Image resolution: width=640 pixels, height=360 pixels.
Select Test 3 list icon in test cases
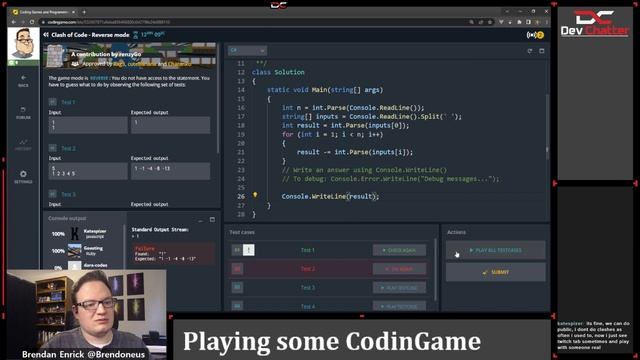tap(237, 287)
